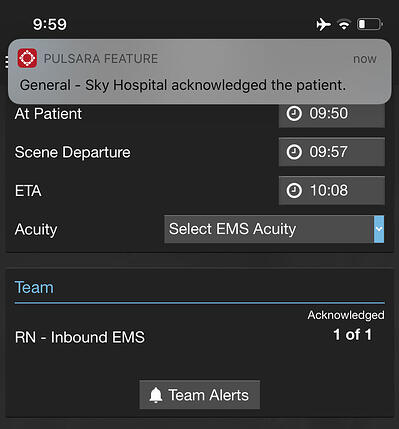The image size is (399, 429).
Task: Tap the 9:59 status bar clock
Action: 50,24
